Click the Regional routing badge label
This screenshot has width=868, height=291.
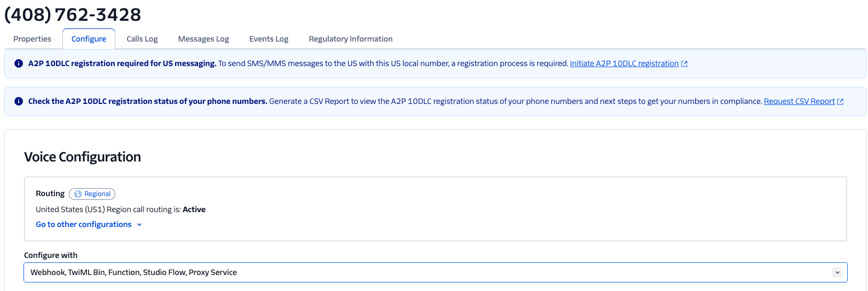(x=97, y=194)
